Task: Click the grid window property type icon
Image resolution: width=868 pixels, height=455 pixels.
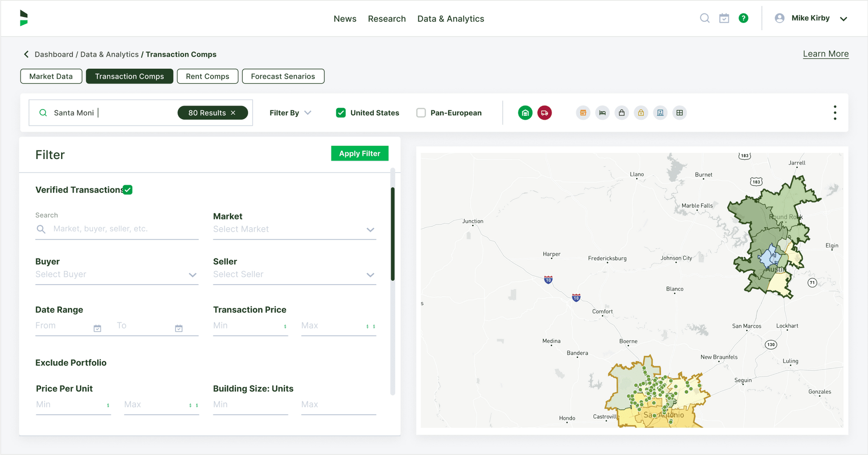Action: click(x=679, y=113)
